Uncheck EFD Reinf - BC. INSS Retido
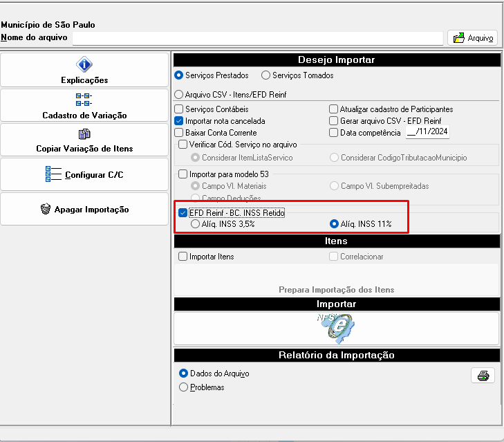The width and height of the screenshot is (504, 442). (x=232, y=212)
